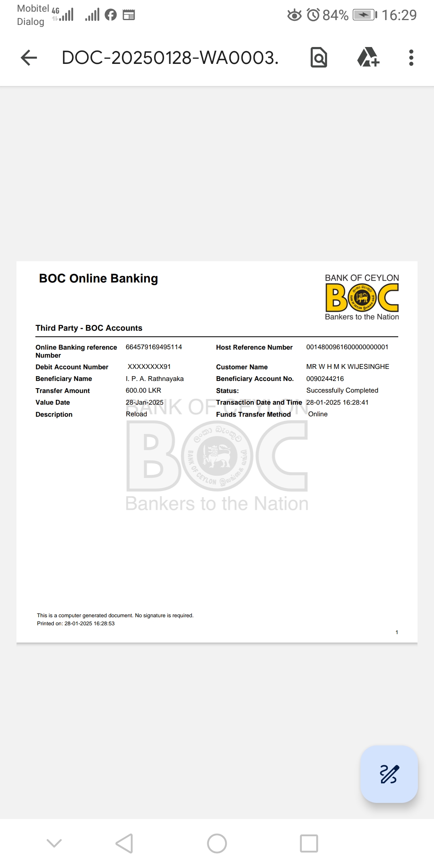Tap the Facebook notification icon in status bar
Image resolution: width=434 pixels, height=868 pixels.
111,15
